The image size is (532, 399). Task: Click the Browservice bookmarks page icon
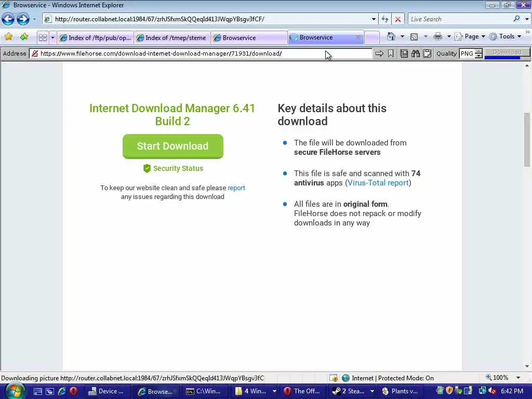[x=404, y=54]
